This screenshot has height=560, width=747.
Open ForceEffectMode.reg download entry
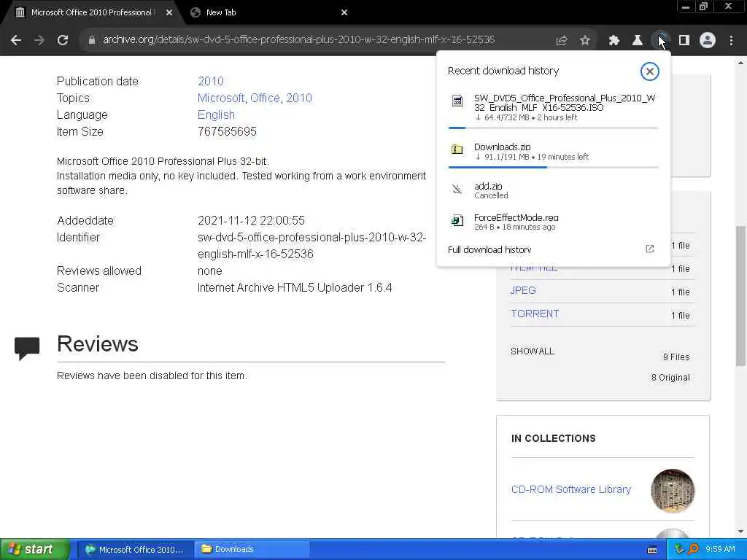[x=553, y=222]
